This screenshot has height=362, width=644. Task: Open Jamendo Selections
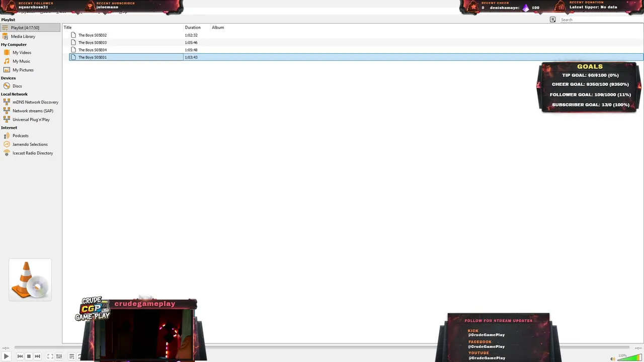tap(30, 144)
